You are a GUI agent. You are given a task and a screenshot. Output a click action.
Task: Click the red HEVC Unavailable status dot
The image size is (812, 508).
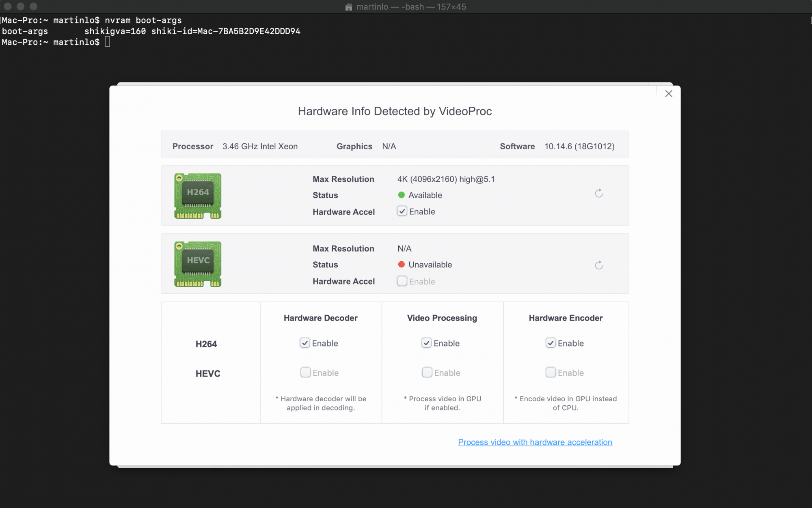pyautogui.click(x=402, y=265)
